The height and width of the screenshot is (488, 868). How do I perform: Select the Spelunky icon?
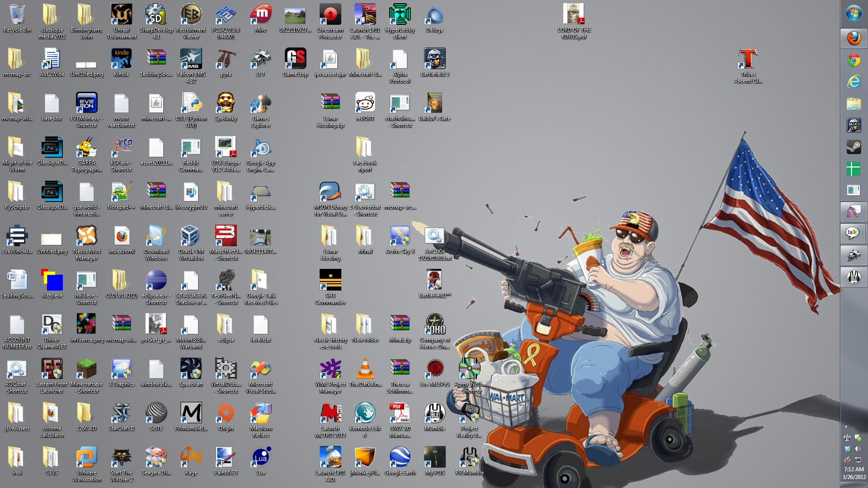pos(226,108)
